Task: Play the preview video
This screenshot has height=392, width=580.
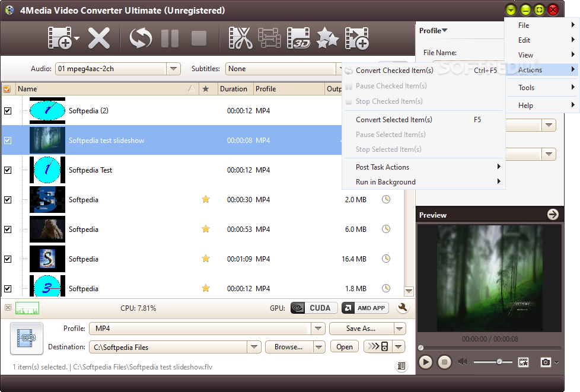Action: click(x=425, y=362)
